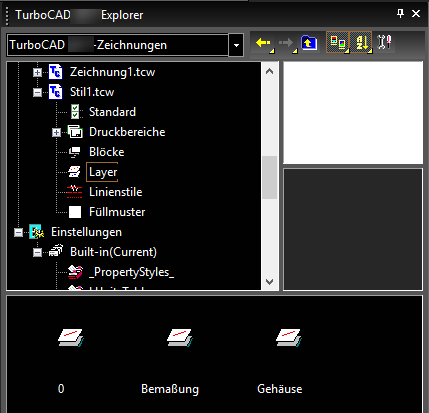The height and width of the screenshot is (413, 429).
Task: Select the Einstellungen tree entry
Action: pyautogui.click(x=86, y=232)
